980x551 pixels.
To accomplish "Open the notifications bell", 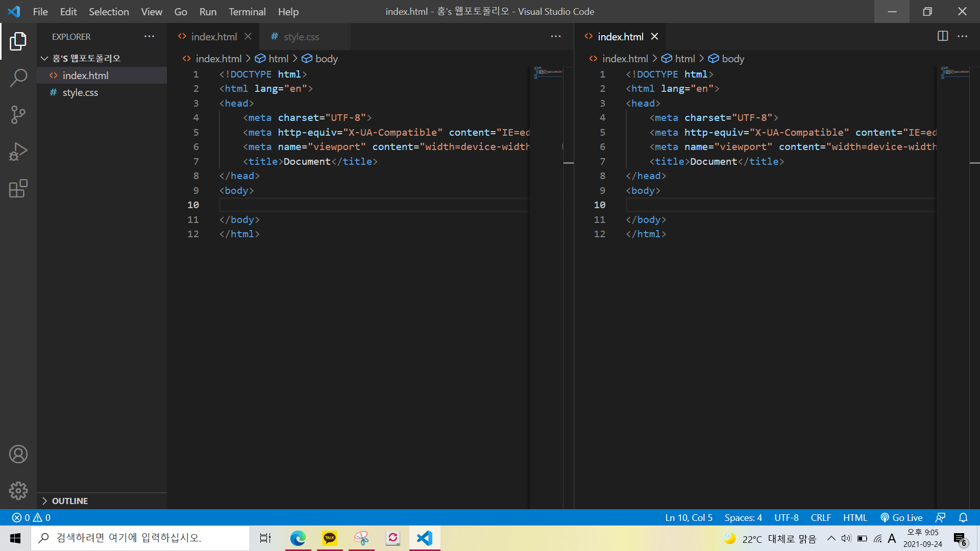I will [x=963, y=517].
